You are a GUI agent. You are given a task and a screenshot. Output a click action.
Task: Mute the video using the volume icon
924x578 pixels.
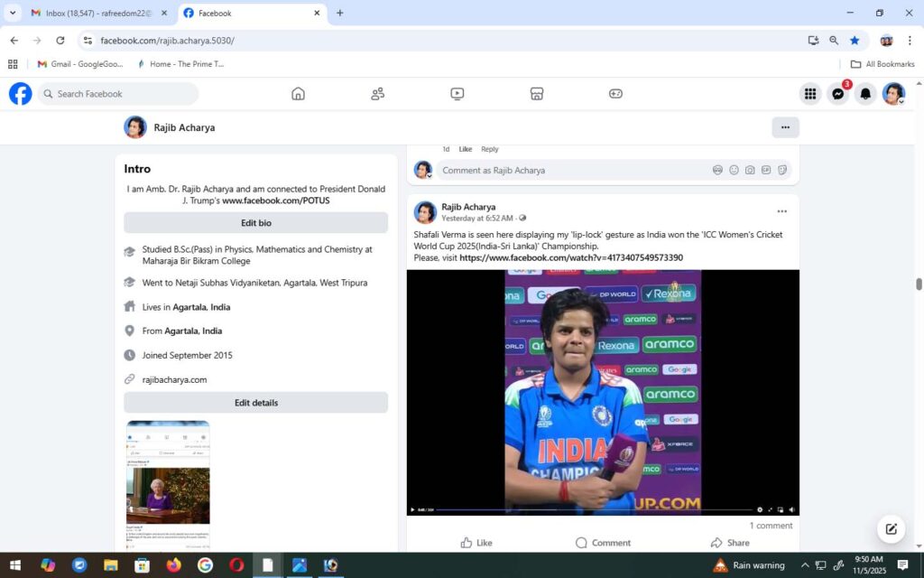[790, 509]
